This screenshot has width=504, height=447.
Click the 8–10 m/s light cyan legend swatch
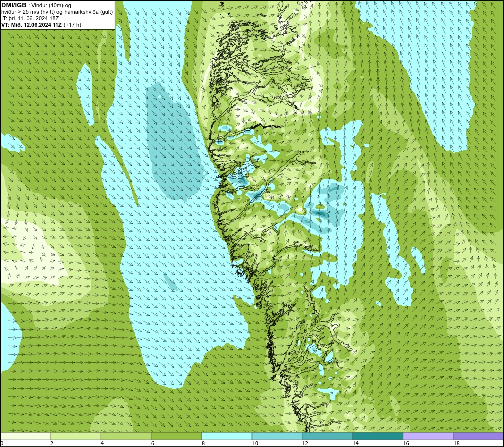[x=227, y=436]
